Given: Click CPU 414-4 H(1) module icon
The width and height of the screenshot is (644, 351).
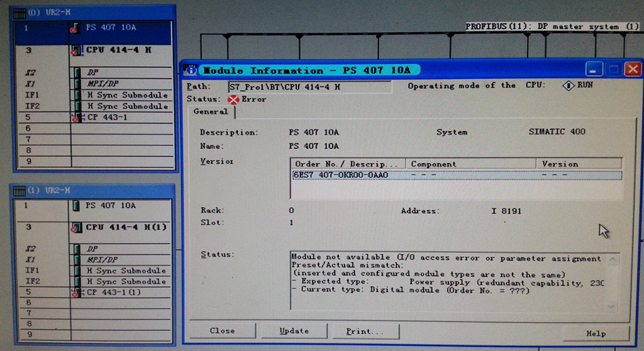Looking at the screenshot, I should click(76, 227).
